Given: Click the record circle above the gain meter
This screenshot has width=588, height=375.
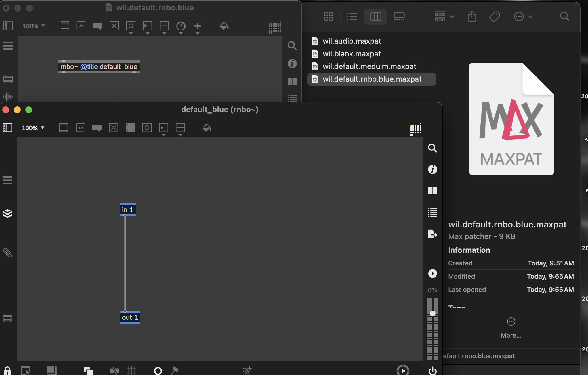Looking at the screenshot, I should point(432,273).
